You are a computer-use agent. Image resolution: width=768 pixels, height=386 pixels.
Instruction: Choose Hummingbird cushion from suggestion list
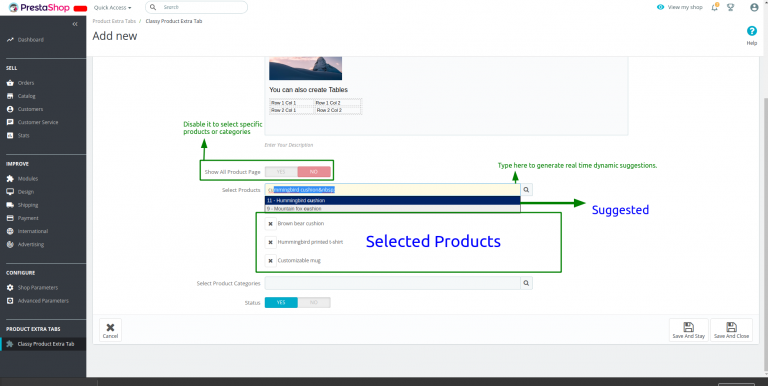coord(392,200)
